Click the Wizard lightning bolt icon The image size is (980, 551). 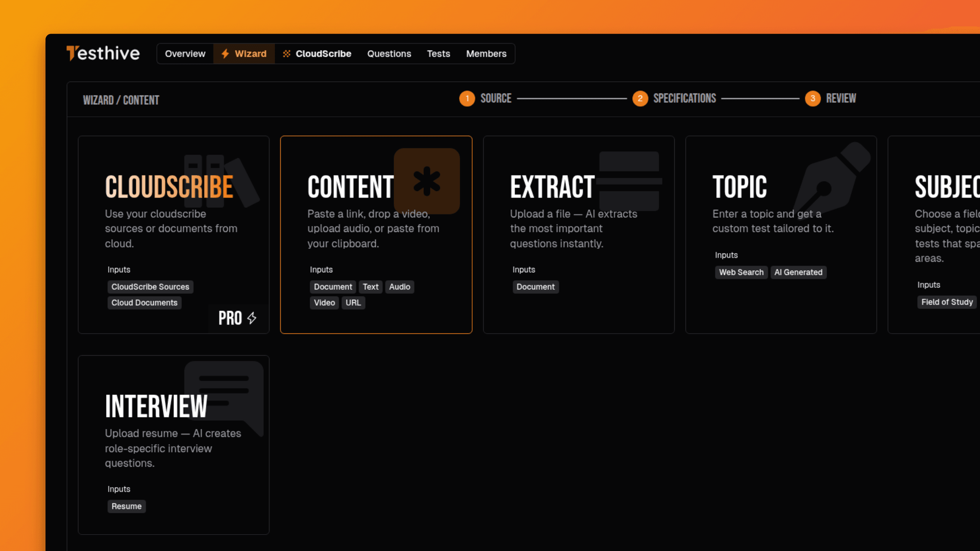pos(225,54)
